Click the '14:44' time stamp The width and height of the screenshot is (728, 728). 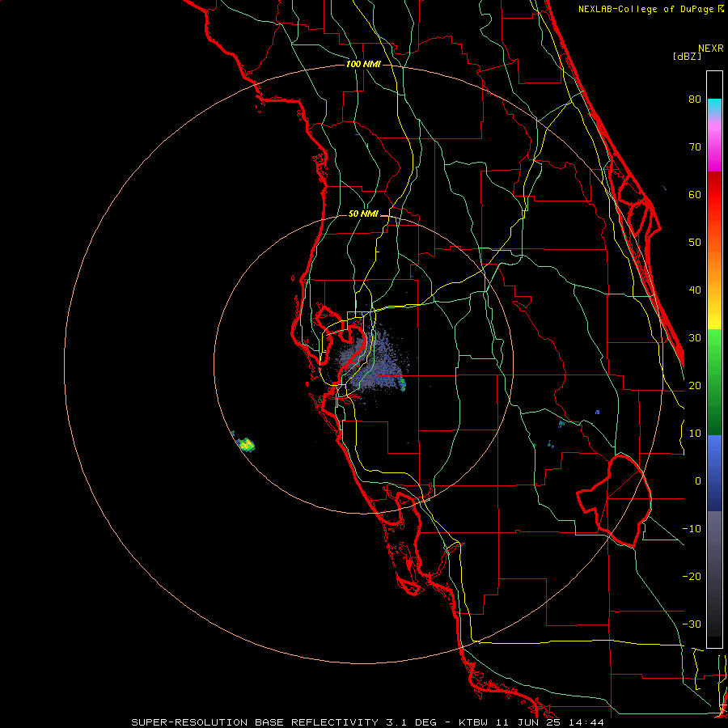586,722
